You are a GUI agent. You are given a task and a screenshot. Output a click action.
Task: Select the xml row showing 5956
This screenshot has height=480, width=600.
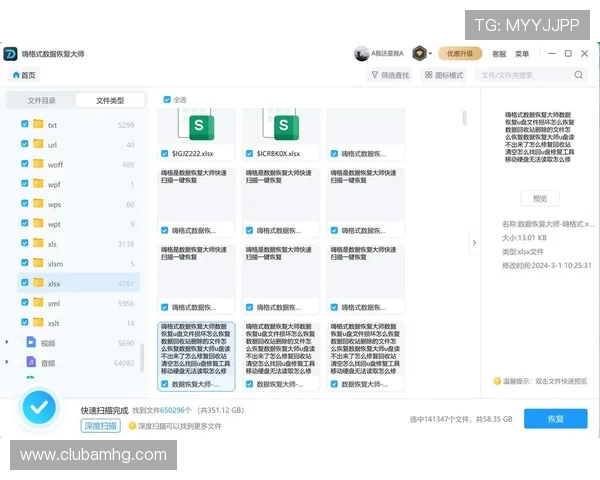78,303
